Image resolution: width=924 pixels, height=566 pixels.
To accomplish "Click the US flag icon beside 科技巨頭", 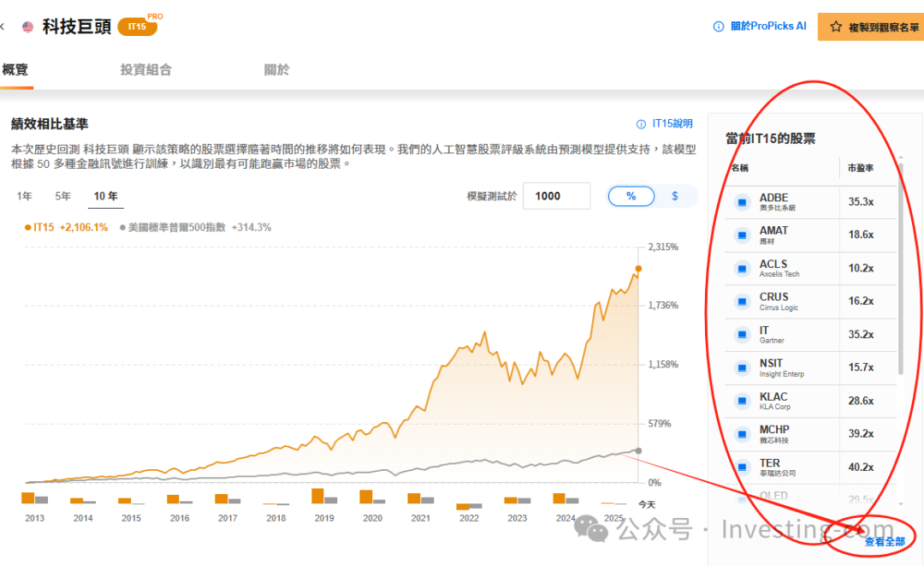I will click(27, 27).
